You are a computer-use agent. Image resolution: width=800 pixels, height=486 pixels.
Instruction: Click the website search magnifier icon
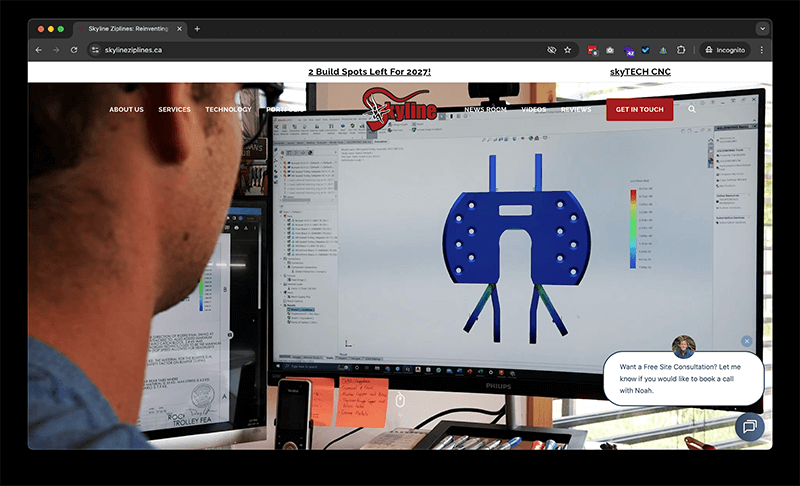(x=691, y=109)
